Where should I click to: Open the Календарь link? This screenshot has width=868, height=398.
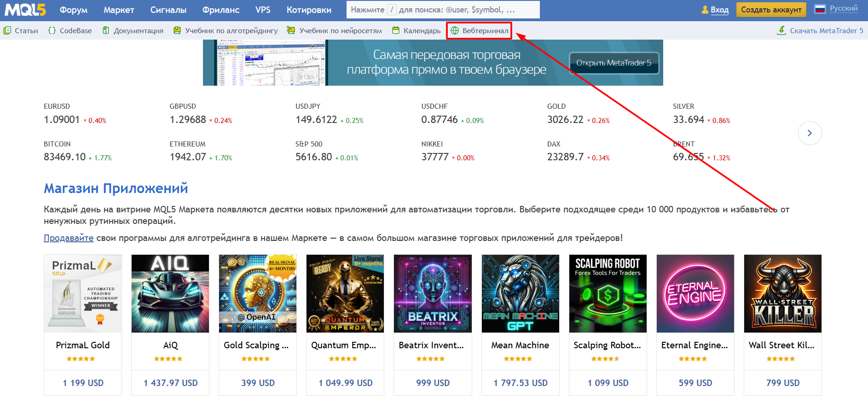click(x=422, y=30)
